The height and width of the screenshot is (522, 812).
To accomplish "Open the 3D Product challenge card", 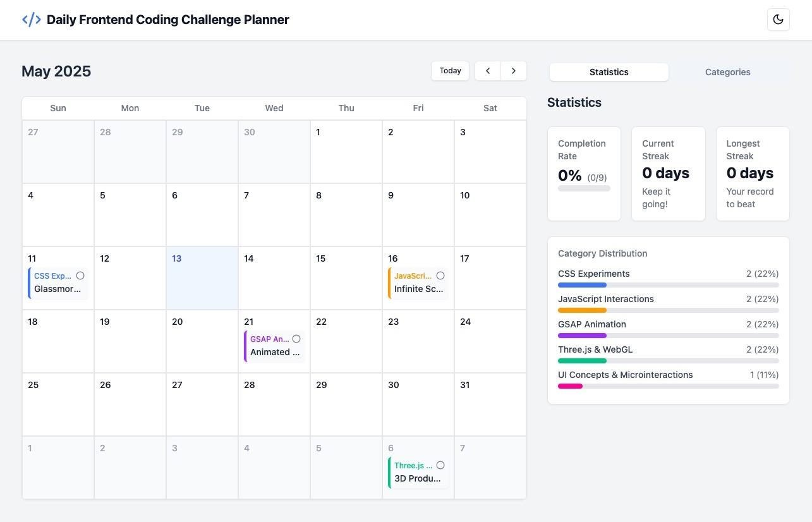I will [x=417, y=479].
